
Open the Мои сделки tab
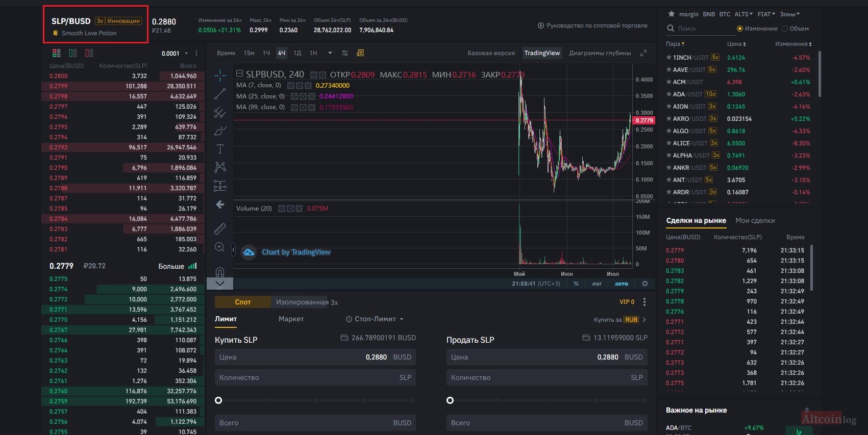(x=755, y=221)
